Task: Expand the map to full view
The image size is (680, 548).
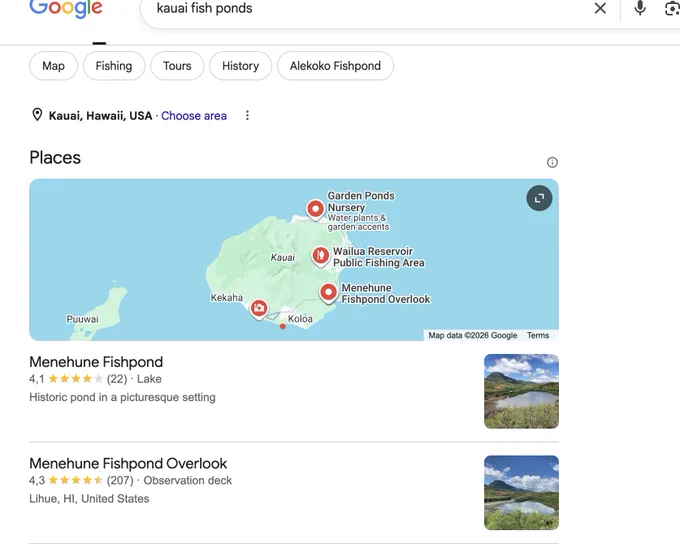Action: click(539, 198)
